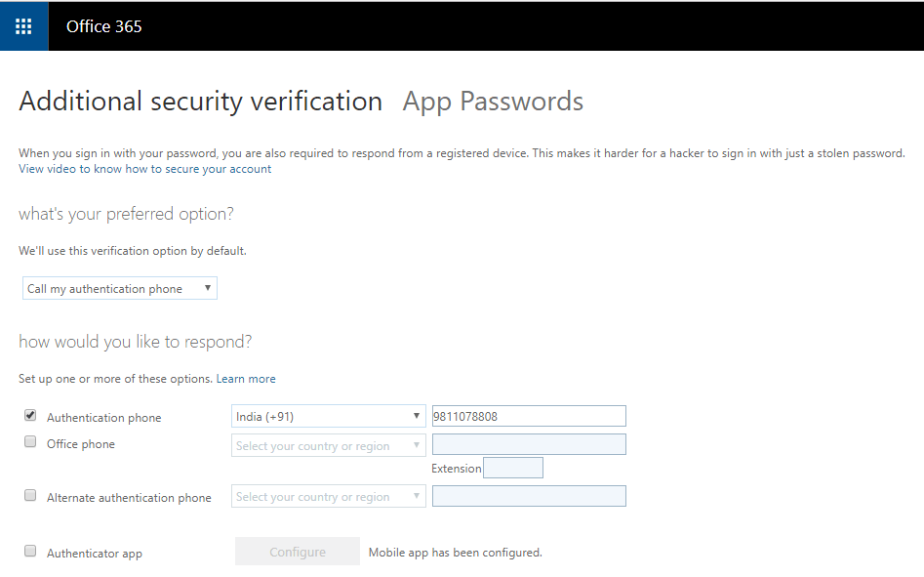Click the authentication phone number field
The height and width of the screenshot is (577, 924).
(528, 415)
